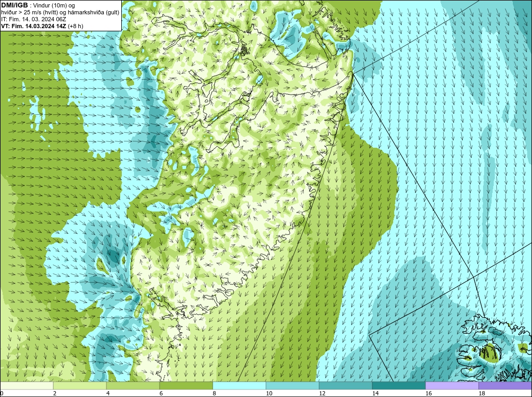
Task: Click the 4–6 m/s green legend swatch
Action: point(133,386)
